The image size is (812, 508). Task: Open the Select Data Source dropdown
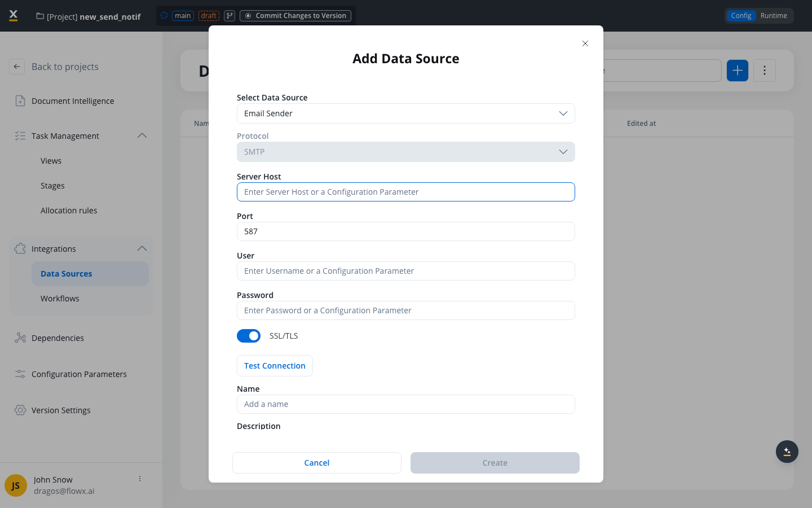[405, 113]
